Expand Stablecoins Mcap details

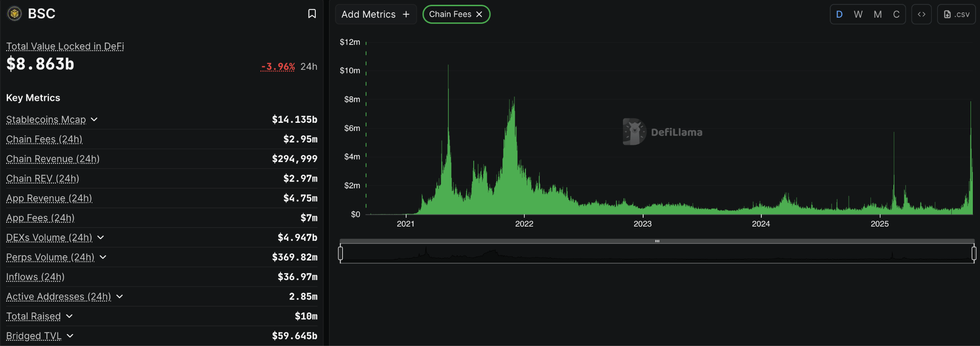[x=94, y=119]
